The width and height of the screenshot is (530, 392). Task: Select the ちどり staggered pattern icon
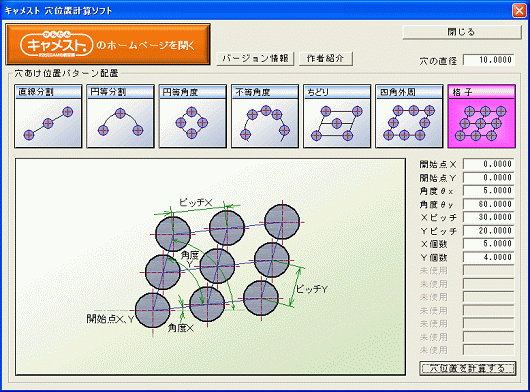[x=337, y=116]
